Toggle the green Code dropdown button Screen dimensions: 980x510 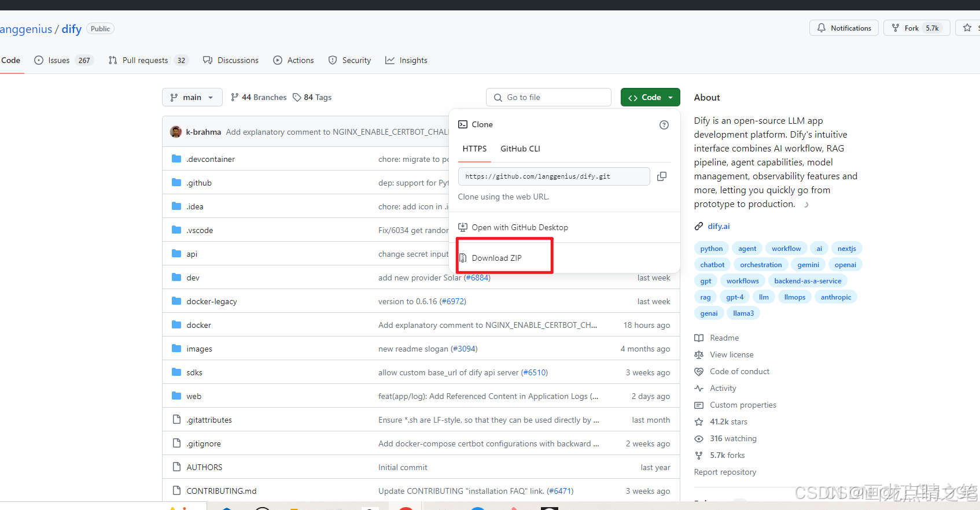pyautogui.click(x=650, y=97)
